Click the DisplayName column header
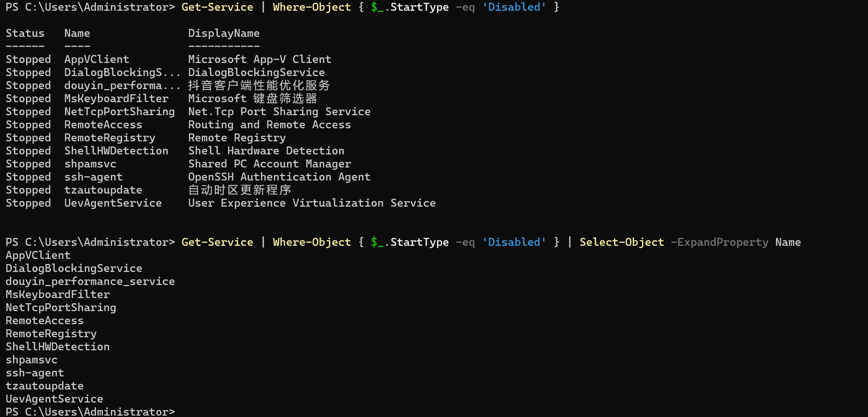 (x=224, y=33)
